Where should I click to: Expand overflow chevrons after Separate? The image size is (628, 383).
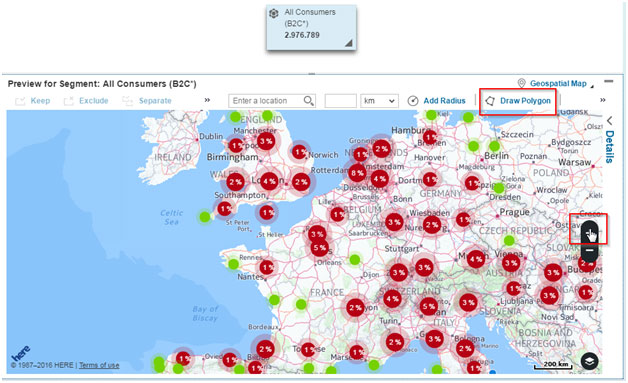point(207,100)
